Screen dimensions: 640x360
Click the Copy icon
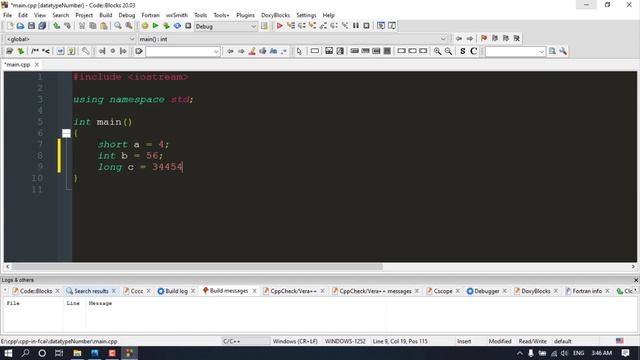93,26
